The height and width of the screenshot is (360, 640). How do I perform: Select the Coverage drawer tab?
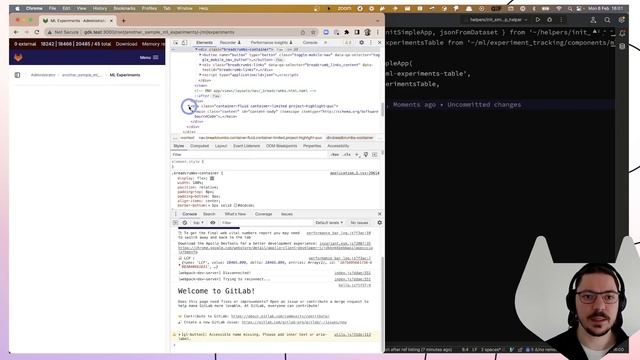click(263, 214)
